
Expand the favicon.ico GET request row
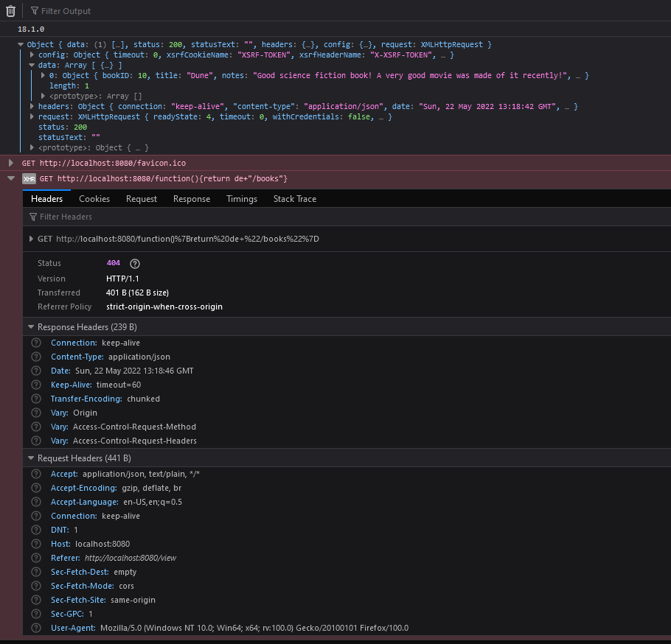(10, 164)
